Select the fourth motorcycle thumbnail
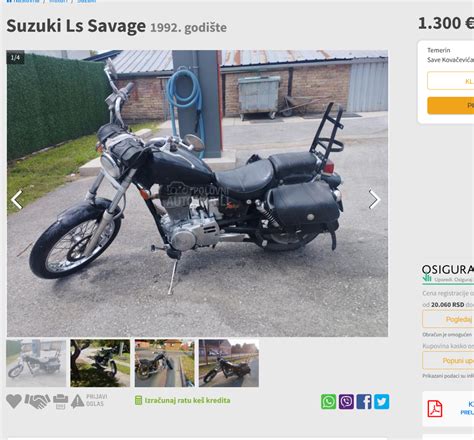474x440 pixels. click(x=229, y=363)
